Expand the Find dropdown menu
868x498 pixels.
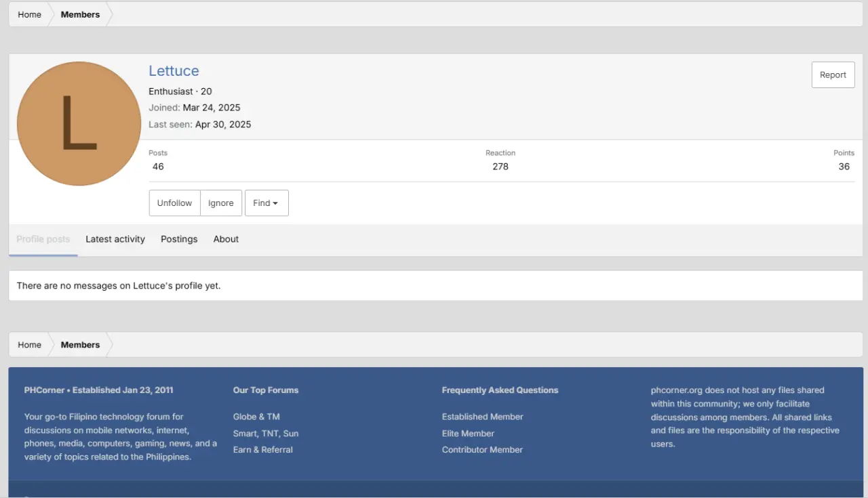(x=267, y=203)
